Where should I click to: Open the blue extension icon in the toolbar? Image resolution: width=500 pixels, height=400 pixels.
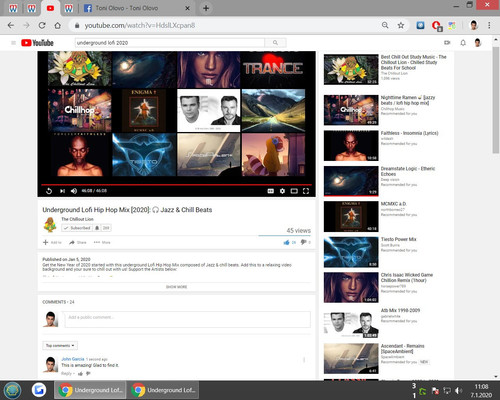click(x=420, y=25)
